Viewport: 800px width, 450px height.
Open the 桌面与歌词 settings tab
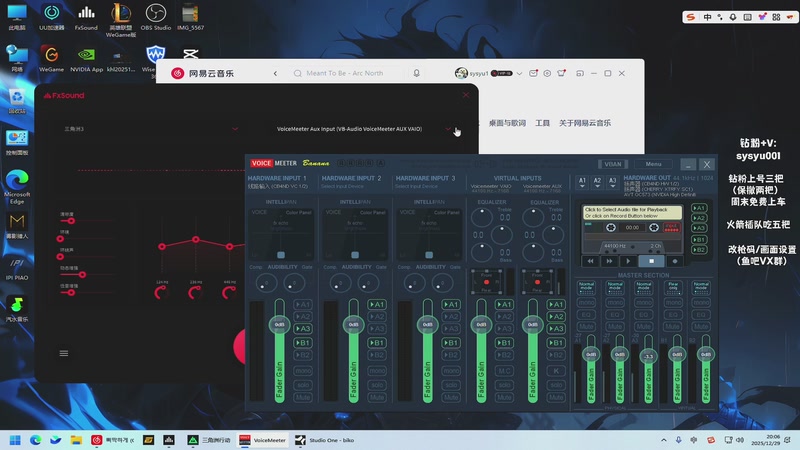click(x=507, y=123)
